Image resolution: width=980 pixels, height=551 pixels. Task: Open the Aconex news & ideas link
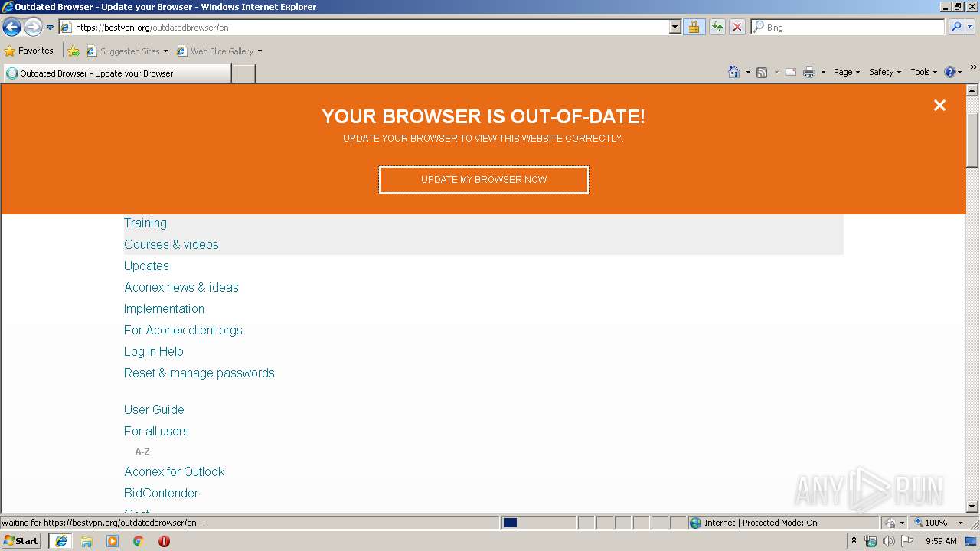(181, 287)
